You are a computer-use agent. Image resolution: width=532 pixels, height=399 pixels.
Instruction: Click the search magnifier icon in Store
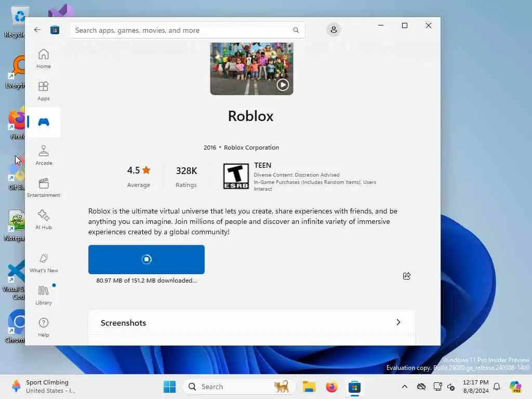click(296, 30)
